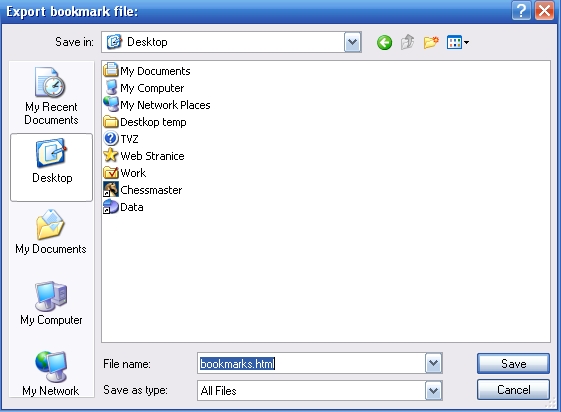Select the Work folder
Image resolution: width=561 pixels, height=412 pixels.
tap(125, 173)
